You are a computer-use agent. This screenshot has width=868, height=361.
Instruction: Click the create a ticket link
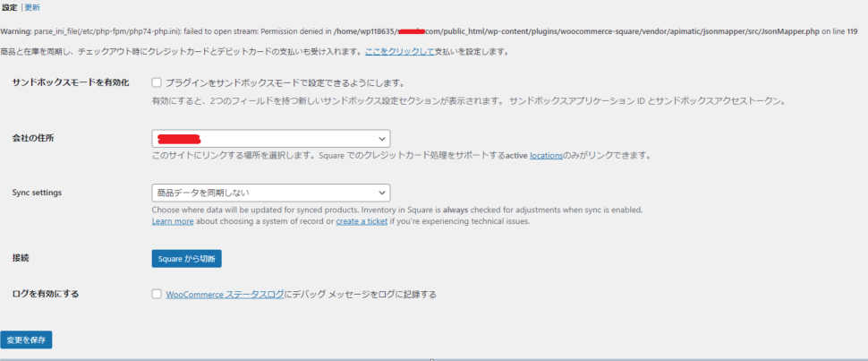[x=362, y=221]
